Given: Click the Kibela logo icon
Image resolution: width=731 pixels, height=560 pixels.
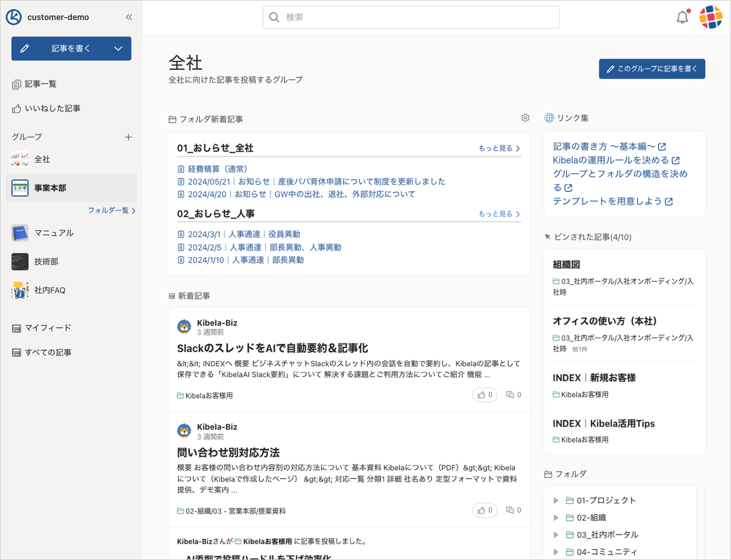Looking at the screenshot, I should pos(14,17).
